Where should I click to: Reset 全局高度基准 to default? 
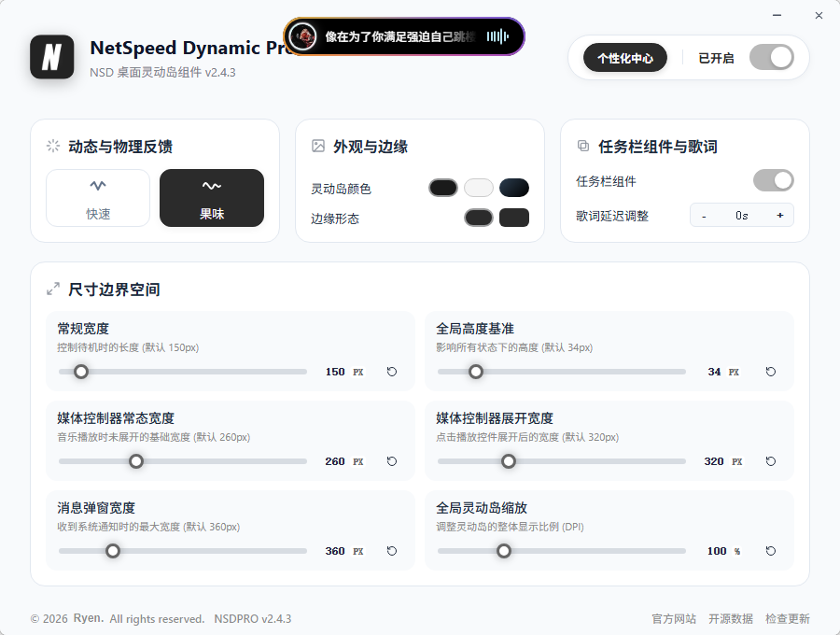[771, 372]
